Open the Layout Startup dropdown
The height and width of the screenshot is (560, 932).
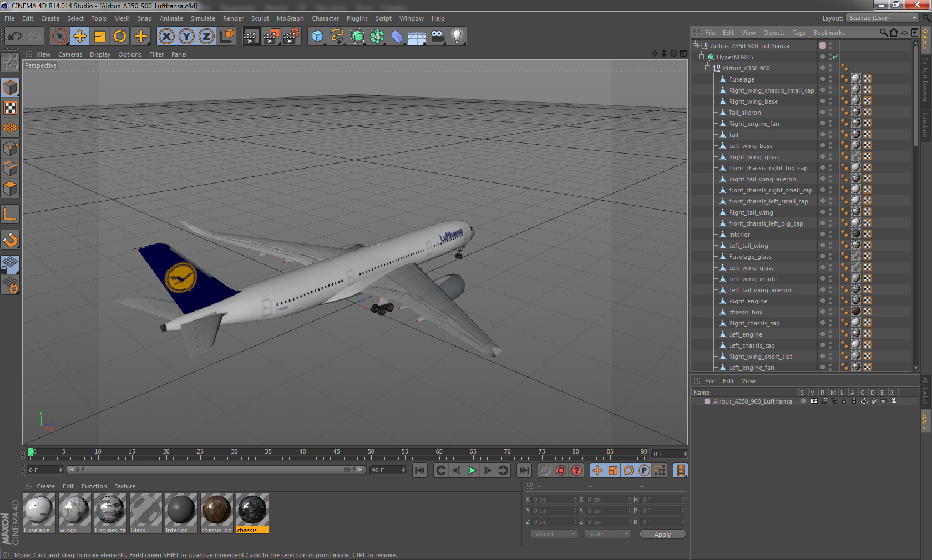(x=883, y=18)
